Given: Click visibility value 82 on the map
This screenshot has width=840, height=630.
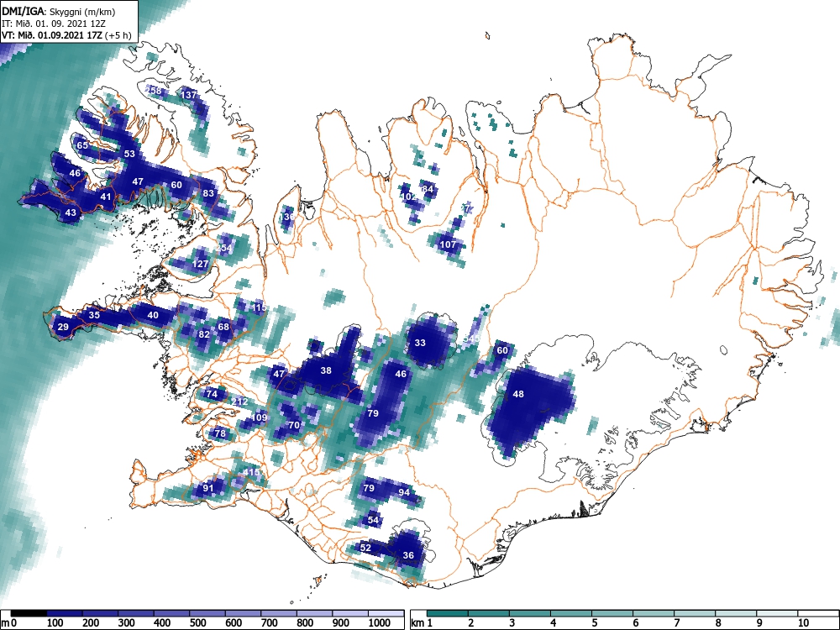Looking at the screenshot, I should pos(204,334).
